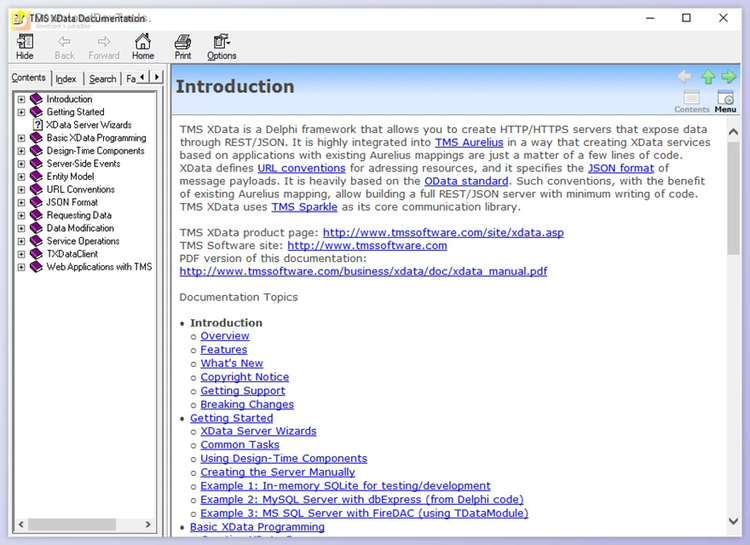This screenshot has height=545, width=750.
Task: Open the Common Tasks link
Action: click(240, 445)
